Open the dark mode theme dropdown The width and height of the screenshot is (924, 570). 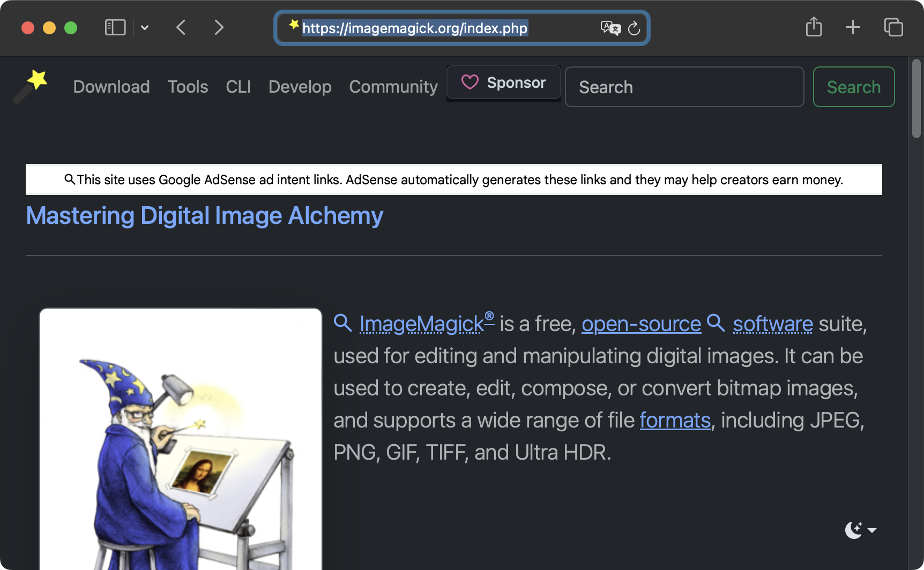click(860, 530)
